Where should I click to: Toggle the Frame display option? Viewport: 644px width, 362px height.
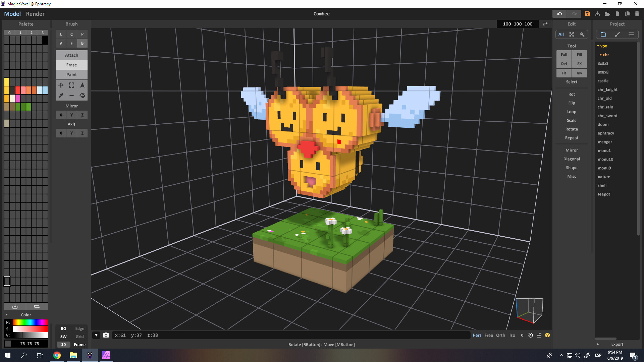(79, 345)
